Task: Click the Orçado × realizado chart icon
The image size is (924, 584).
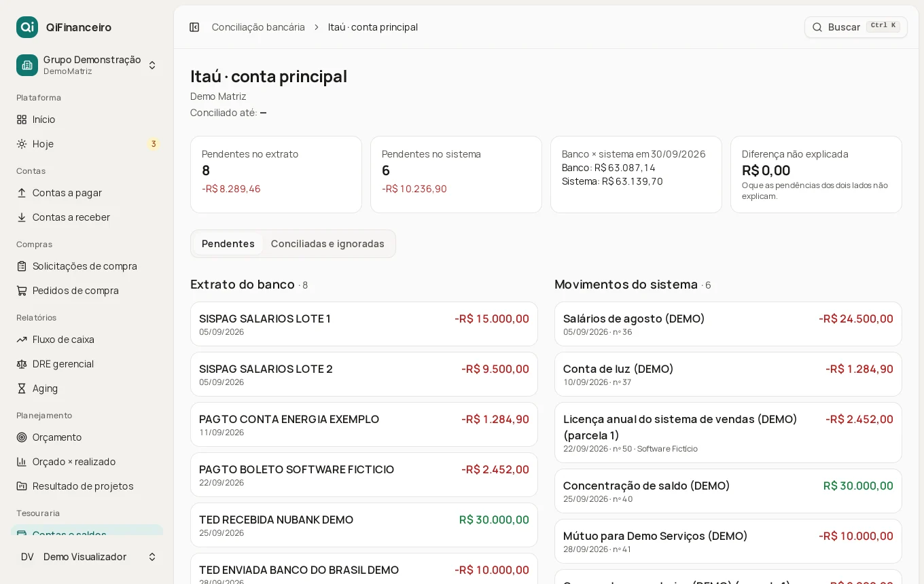Action: (x=22, y=462)
